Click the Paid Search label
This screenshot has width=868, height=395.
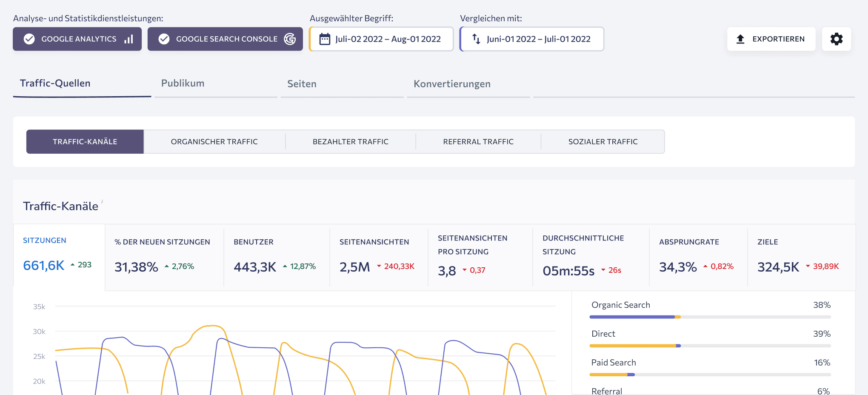[614, 363]
